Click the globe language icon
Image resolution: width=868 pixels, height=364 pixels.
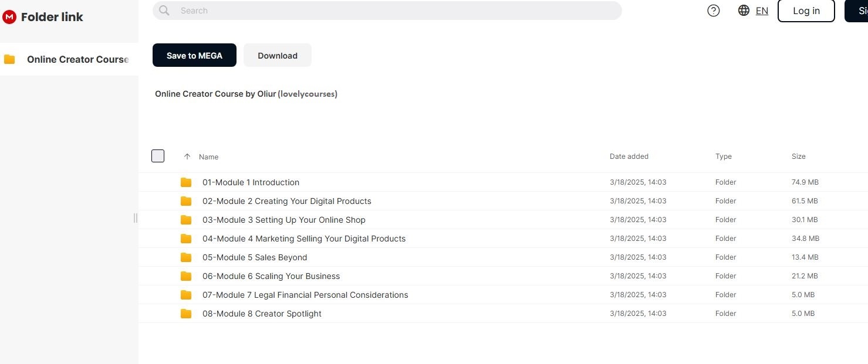[x=744, y=11]
